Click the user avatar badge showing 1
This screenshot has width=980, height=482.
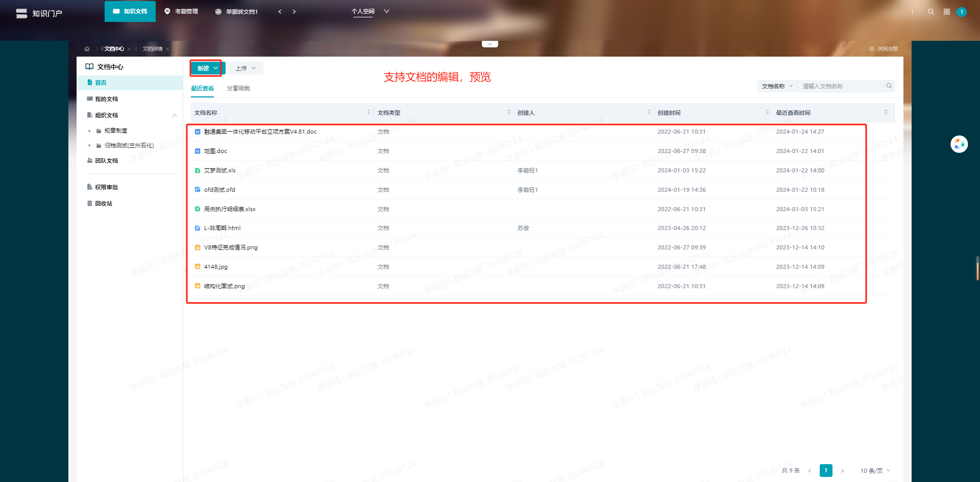[x=962, y=12]
